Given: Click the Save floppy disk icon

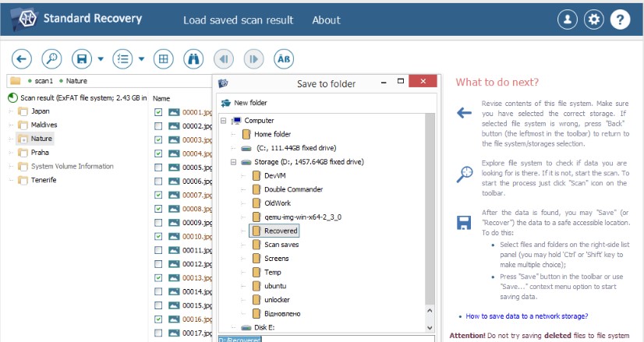Looking at the screenshot, I should (80, 58).
